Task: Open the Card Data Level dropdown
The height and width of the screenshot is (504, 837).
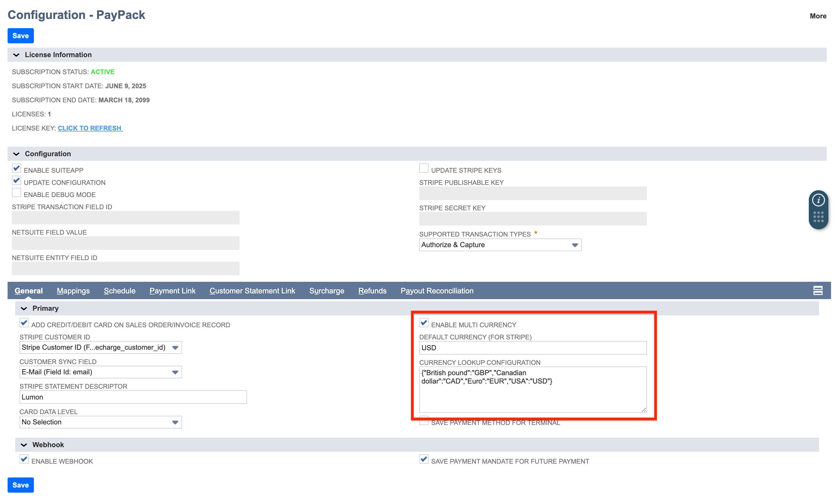Action: [100, 422]
